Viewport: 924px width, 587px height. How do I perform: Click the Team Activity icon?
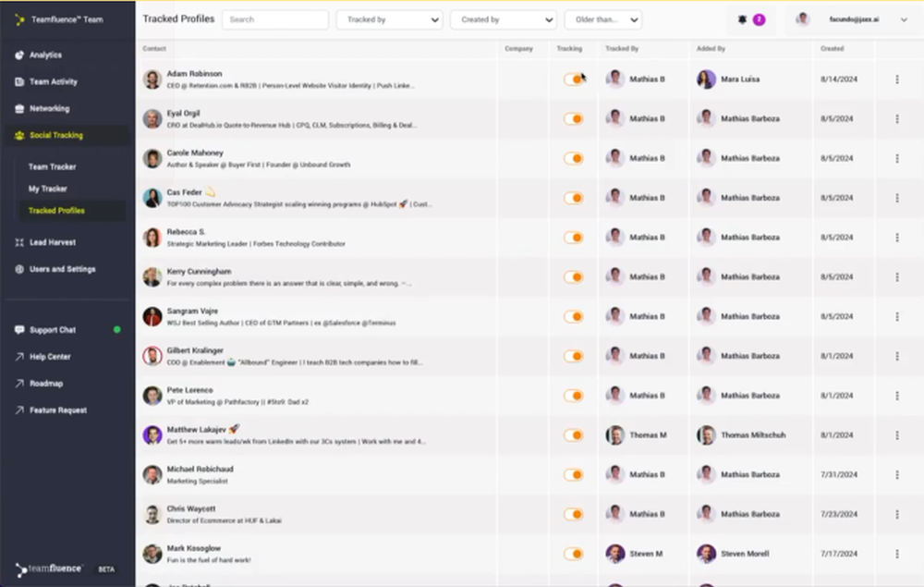19,81
